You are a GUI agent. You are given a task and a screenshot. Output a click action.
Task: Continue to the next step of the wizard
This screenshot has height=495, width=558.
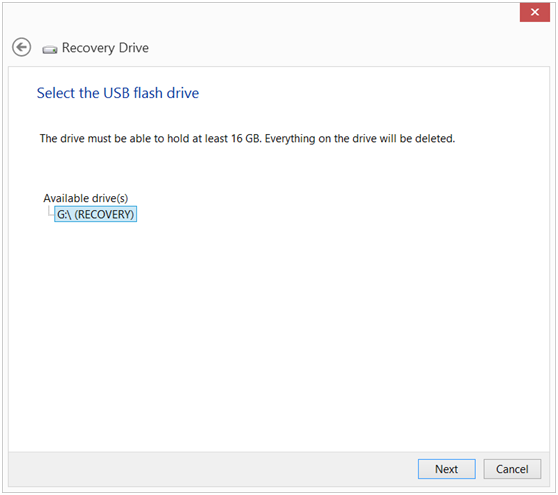[447, 469]
